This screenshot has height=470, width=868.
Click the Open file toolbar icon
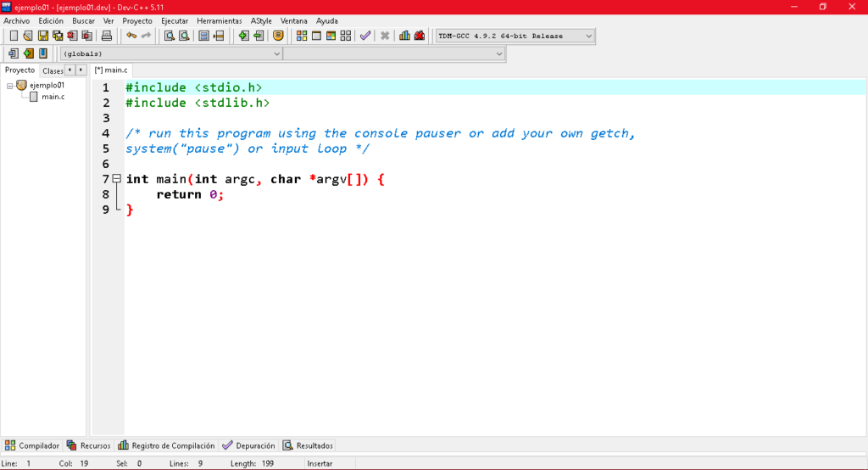pyautogui.click(x=28, y=36)
